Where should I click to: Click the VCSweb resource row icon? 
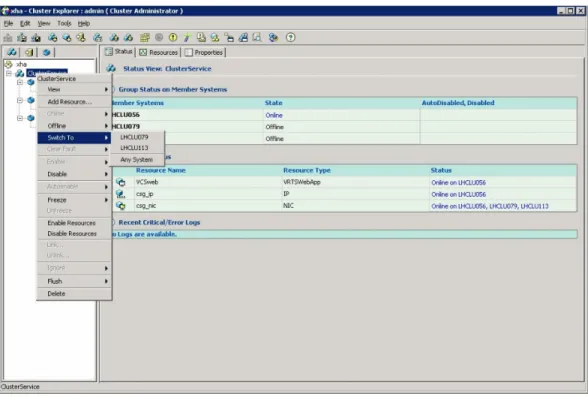click(121, 182)
